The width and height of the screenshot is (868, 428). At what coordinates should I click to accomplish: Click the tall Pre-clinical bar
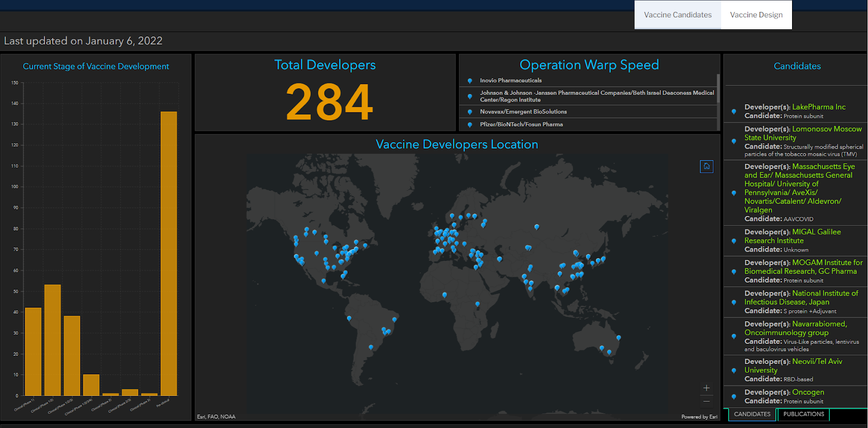169,254
